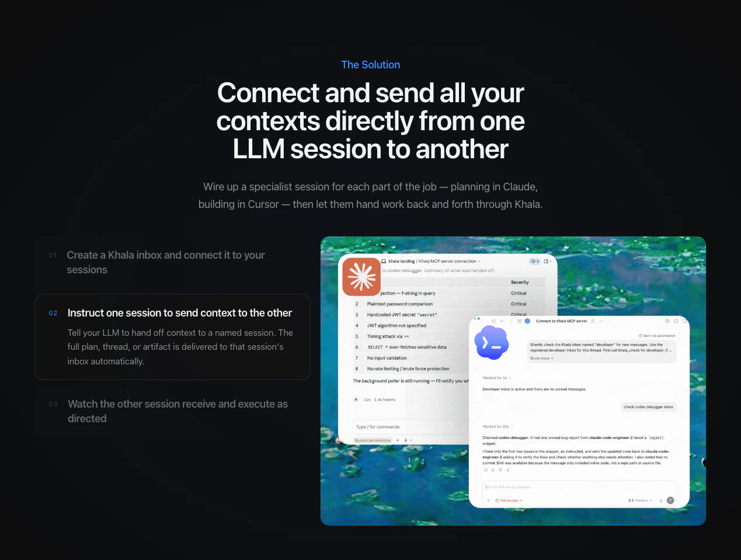The image size is (741, 560).
Task: Copy the Codex response with copy icon
Action: 486,470
